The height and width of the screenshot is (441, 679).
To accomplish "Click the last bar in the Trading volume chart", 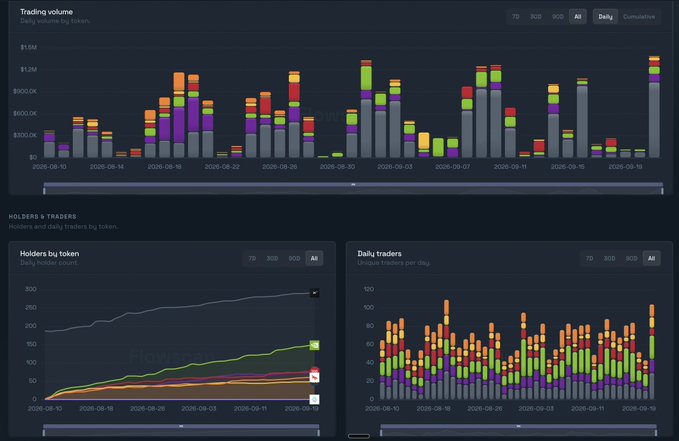I will point(654,107).
